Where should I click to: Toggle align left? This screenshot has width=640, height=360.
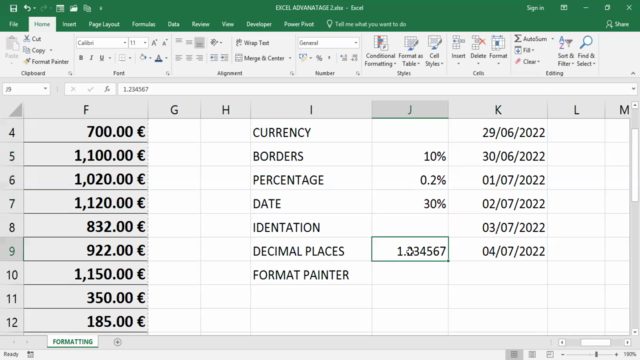178,58
